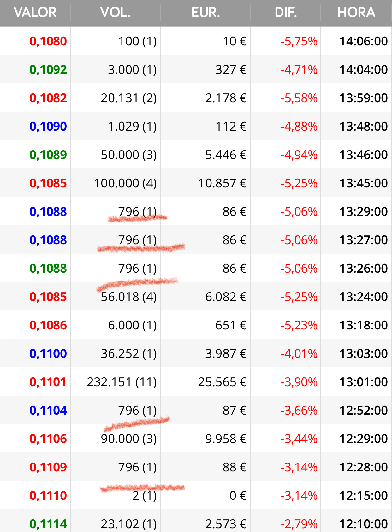Select the 100.000 (4) volume cell

pos(125,183)
